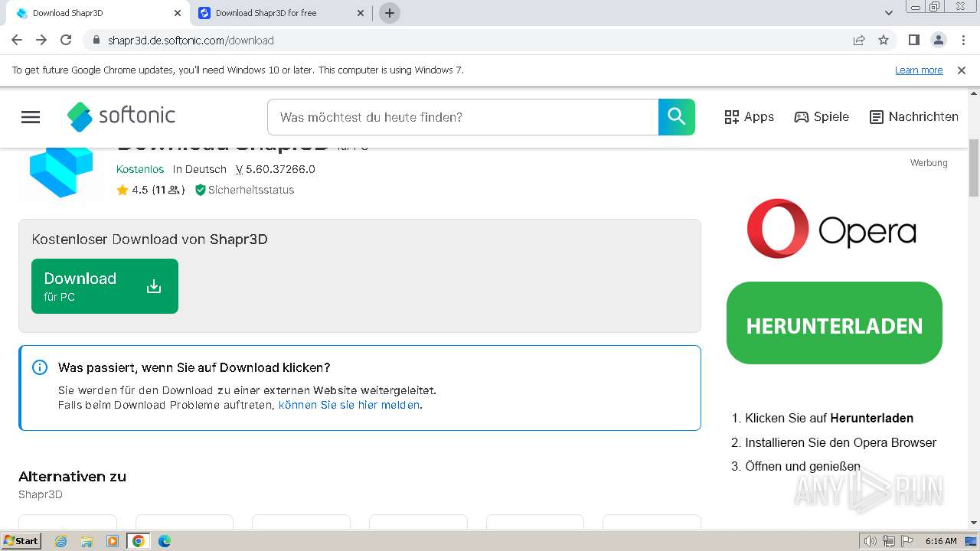
Task: Click the scrollbar down arrow
Action: tap(974, 523)
